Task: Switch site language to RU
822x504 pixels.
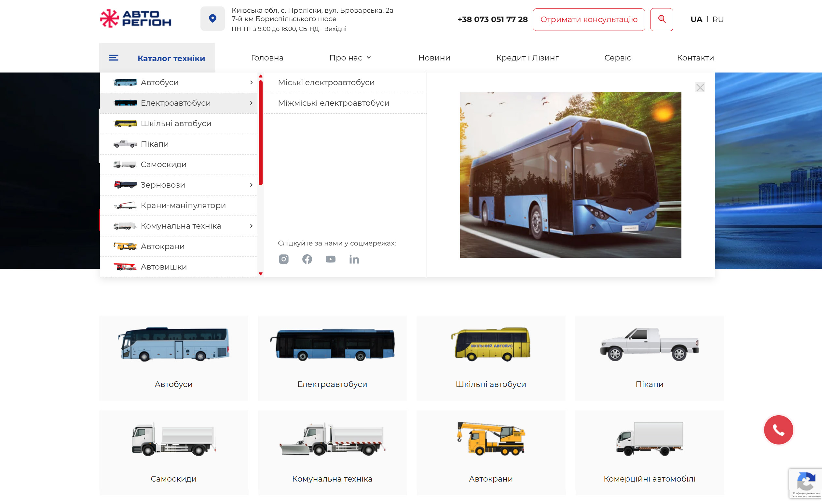Action: click(718, 19)
